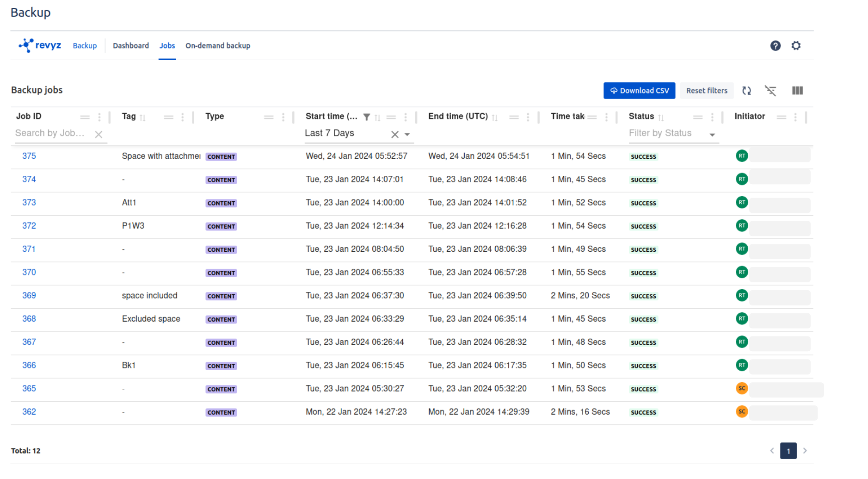Screen dimensions: 868x479
Task: Click the SUCCESS status of job 372
Action: click(643, 226)
